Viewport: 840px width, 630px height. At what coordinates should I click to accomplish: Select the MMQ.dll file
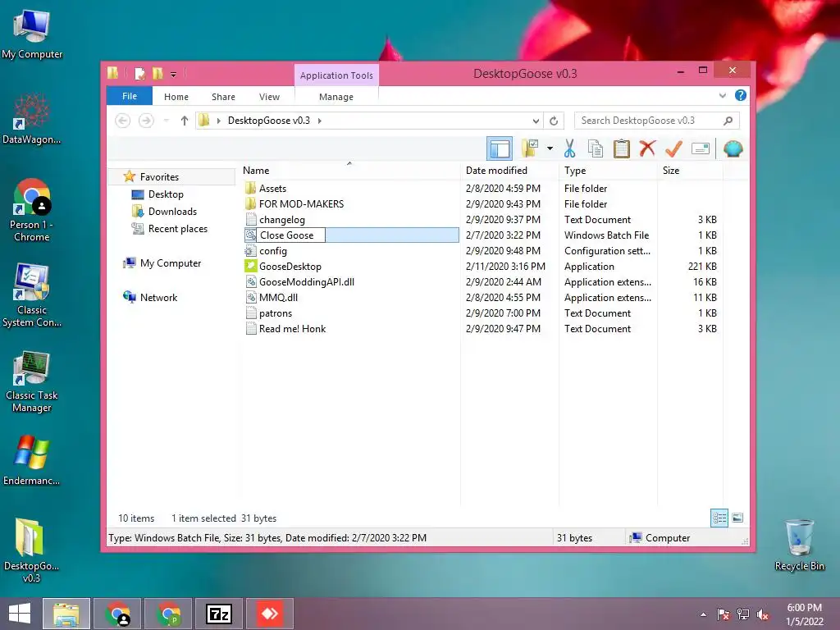click(278, 297)
